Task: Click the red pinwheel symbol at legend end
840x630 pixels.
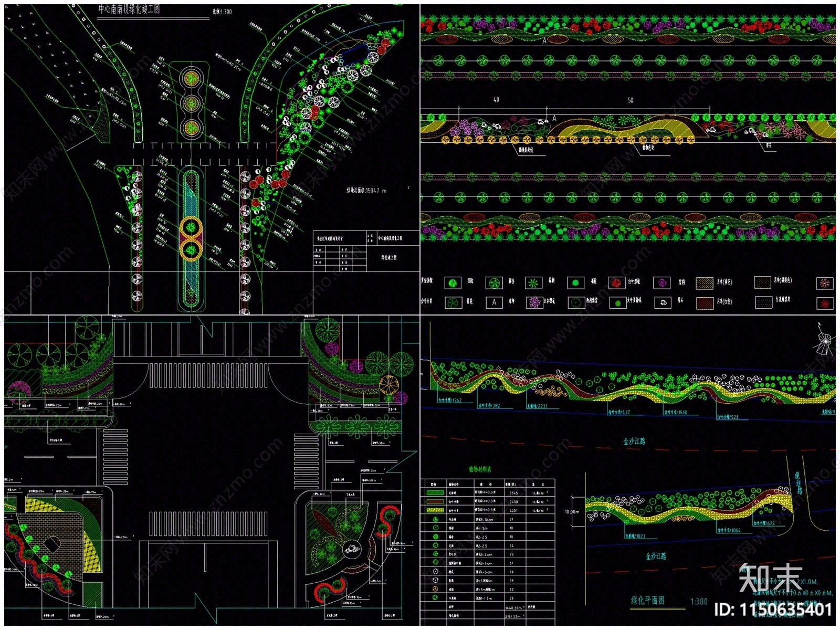Action: [825, 303]
